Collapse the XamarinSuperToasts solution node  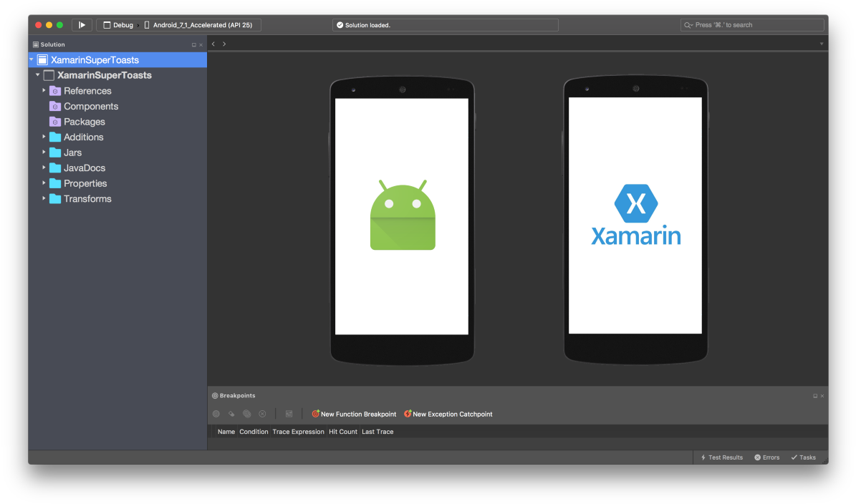pyautogui.click(x=32, y=59)
